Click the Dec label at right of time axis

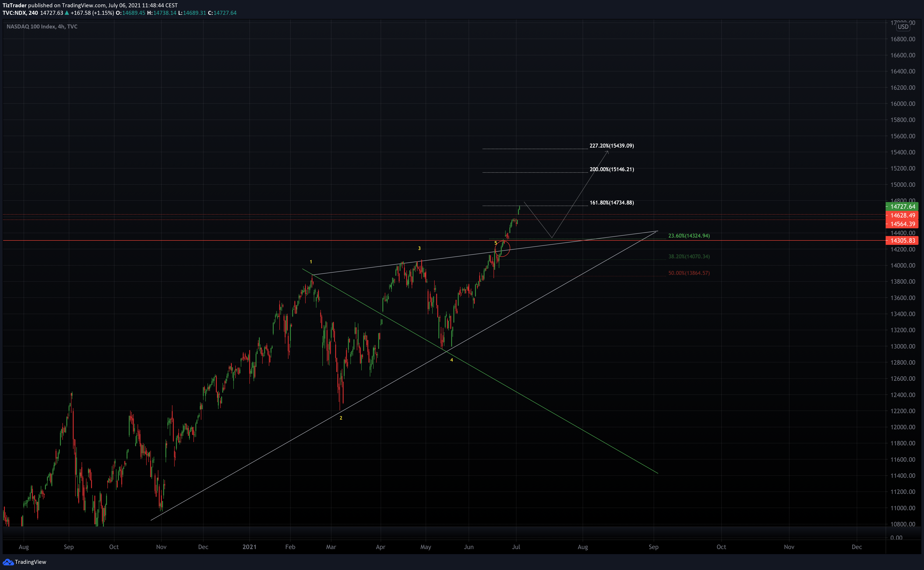click(x=857, y=547)
